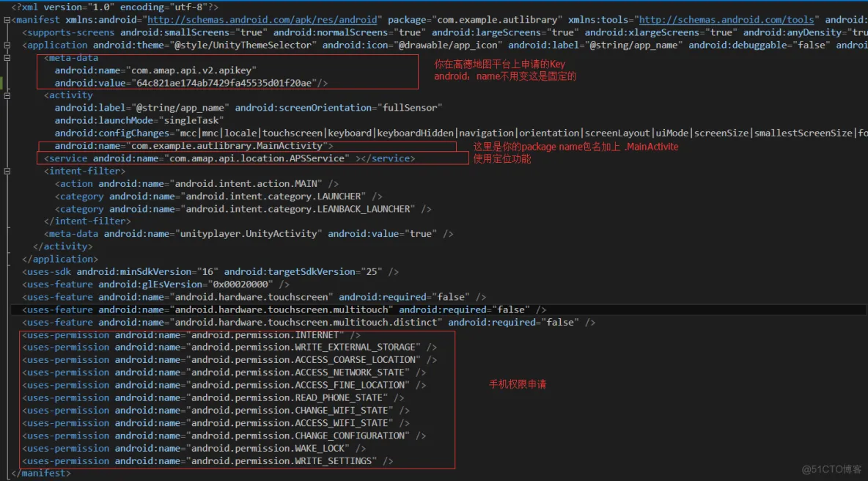
Task: Click the touchscreen.multitouch feature highlighted line
Action: tap(284, 310)
